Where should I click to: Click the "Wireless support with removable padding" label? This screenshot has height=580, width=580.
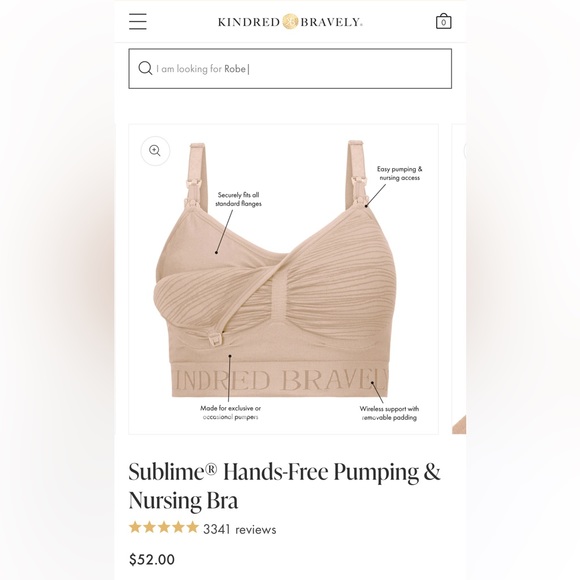(389, 413)
